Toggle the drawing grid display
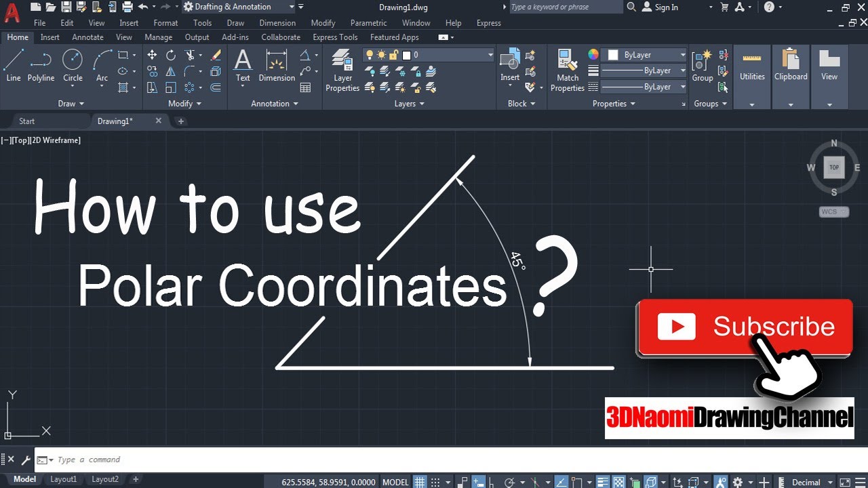The image size is (868, 488). coord(420,482)
